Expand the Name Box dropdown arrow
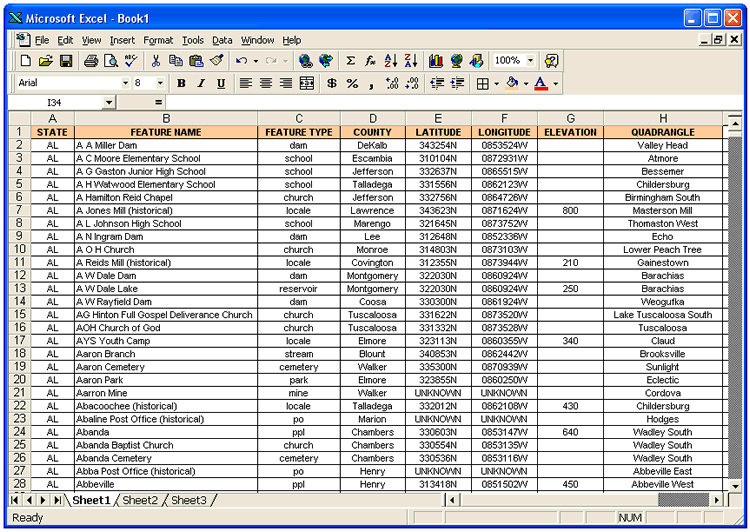Screen dimensions: 750x532 109,102
